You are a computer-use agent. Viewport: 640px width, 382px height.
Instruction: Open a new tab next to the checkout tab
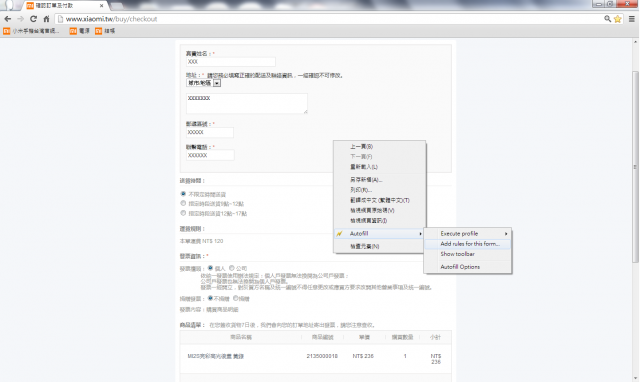(117, 6)
